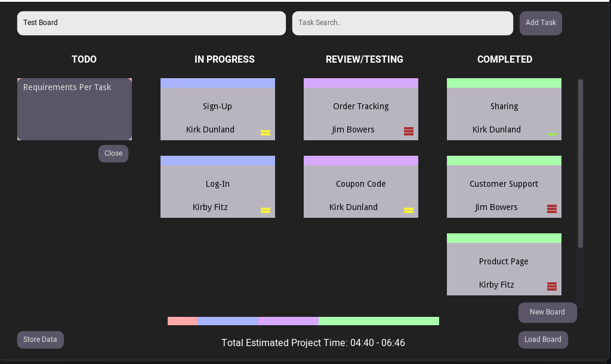The height and width of the screenshot is (364, 611).
Task: Select the Sign-Up task title
Action: (217, 106)
